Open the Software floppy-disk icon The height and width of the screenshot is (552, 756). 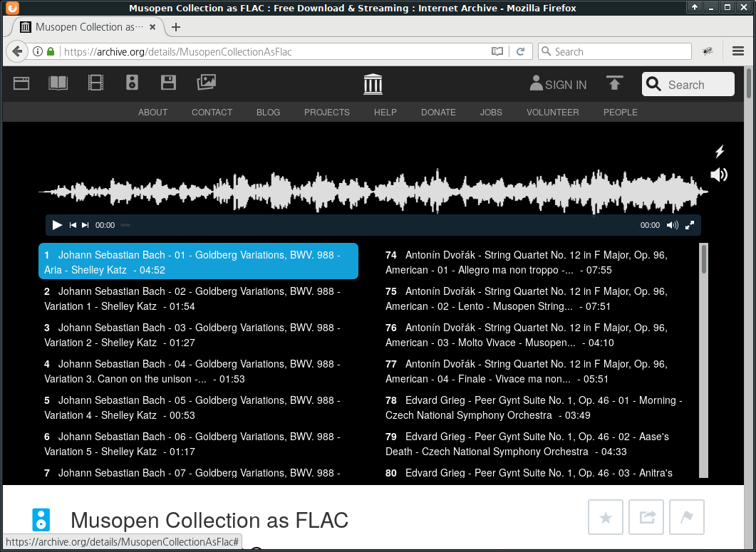(168, 83)
